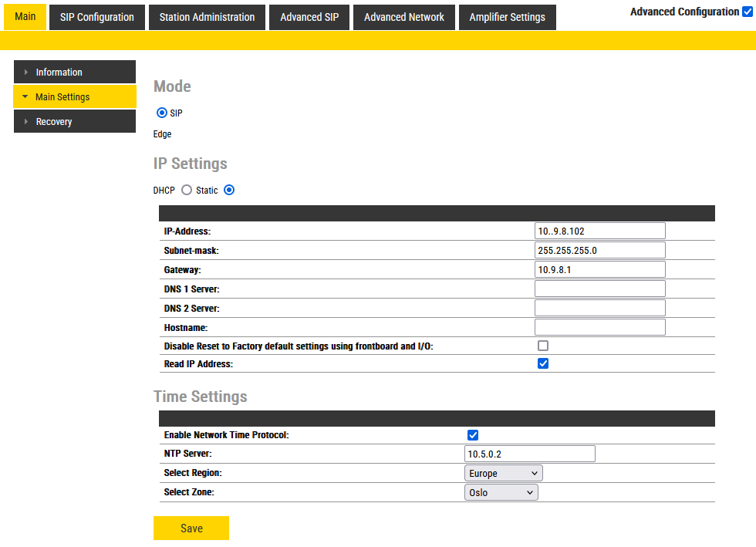Open the Advanced Network tab
This screenshot has height=547, width=756.
click(404, 17)
